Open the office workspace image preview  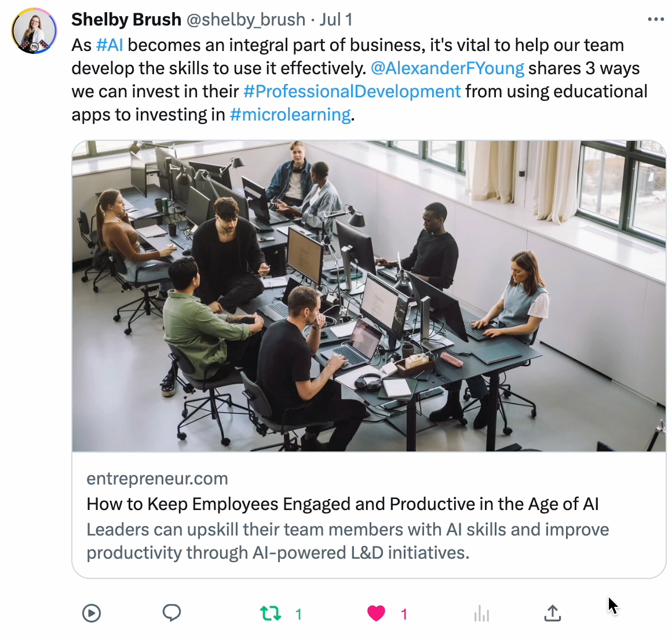coord(368,296)
